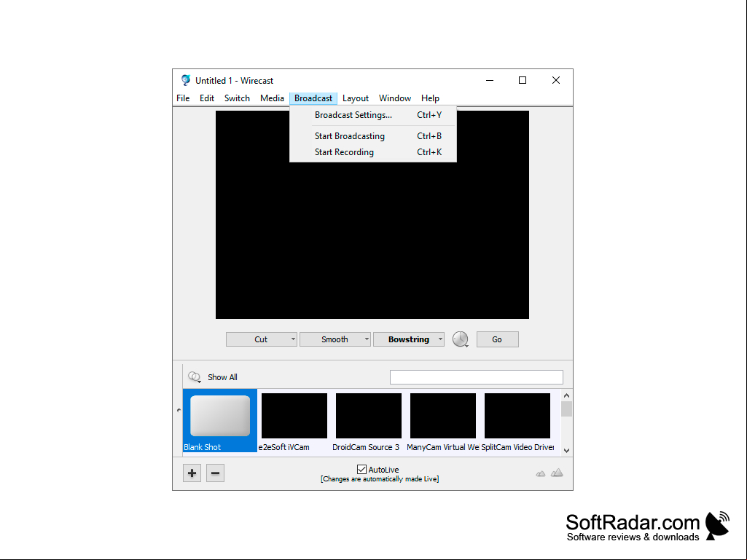The height and width of the screenshot is (560, 747).
Task: Select the Blank Shot thumbnail
Action: click(220, 420)
